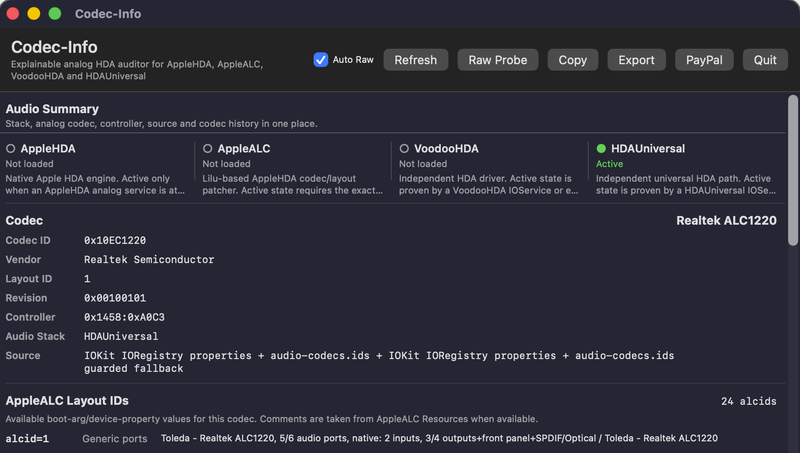800x453 pixels.
Task: Click the 24 alcids count
Action: pos(748,401)
